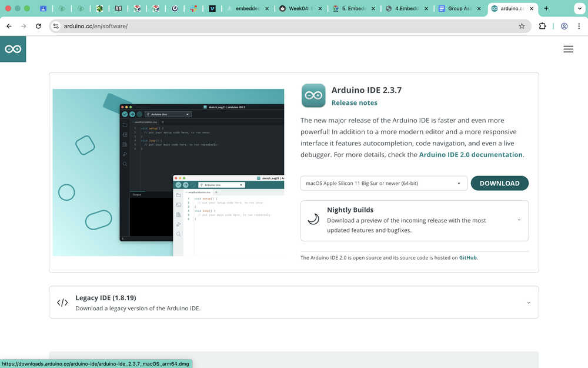Open the Chrome extensions puzzle icon

542,26
